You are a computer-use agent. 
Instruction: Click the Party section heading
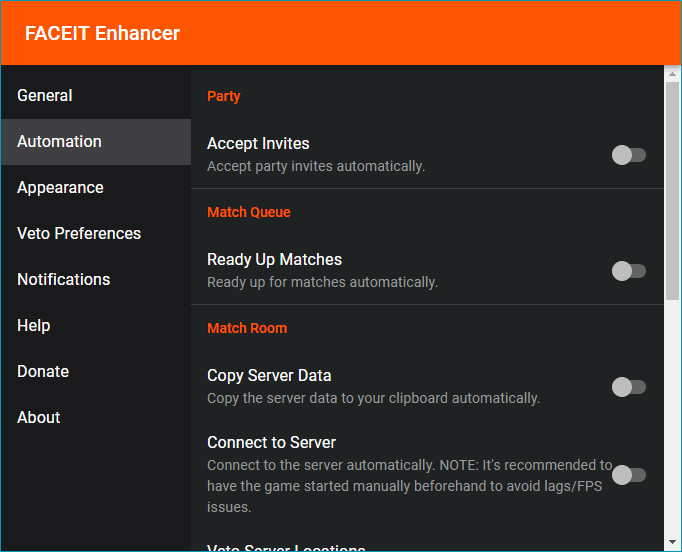tap(224, 96)
